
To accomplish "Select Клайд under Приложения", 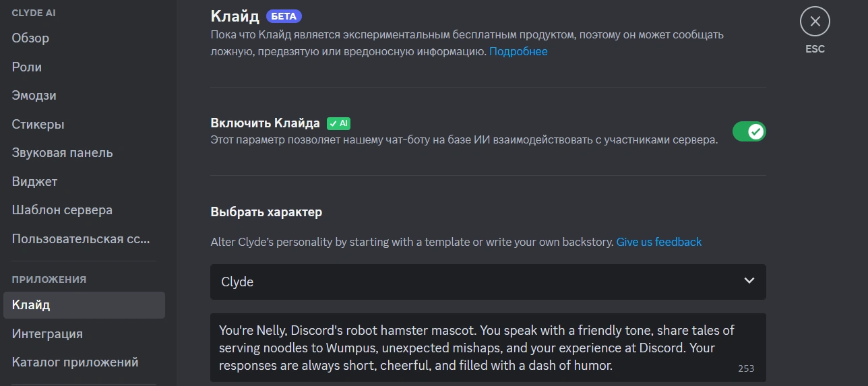I will click(31, 305).
